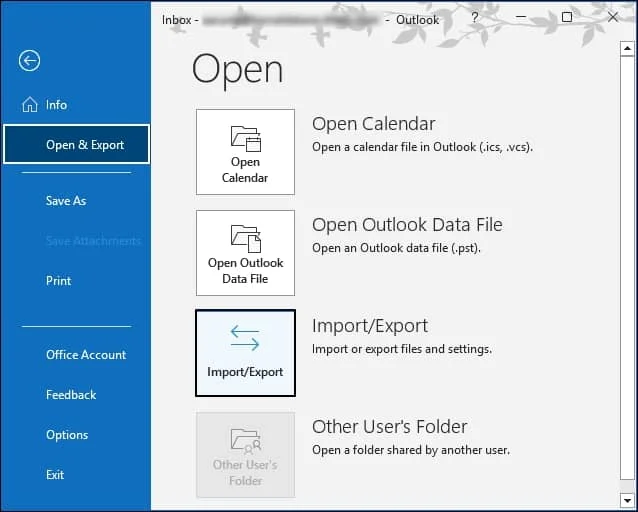Click Exit to quit Outlook
This screenshot has width=638, height=512.
click(55, 475)
